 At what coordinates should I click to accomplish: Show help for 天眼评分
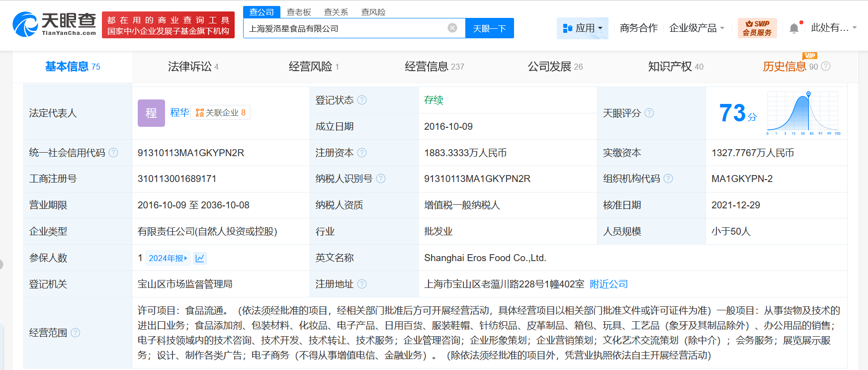tap(649, 113)
